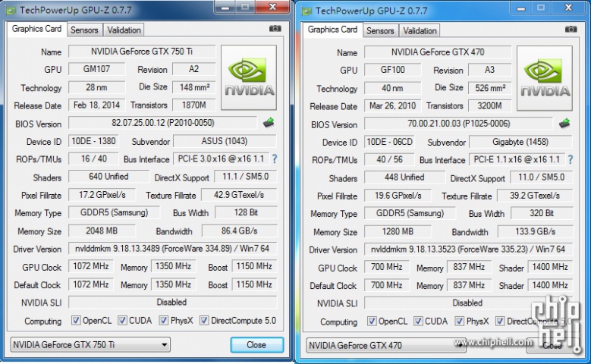Click the camera screenshot icon in the GTX 470 window

point(571,30)
